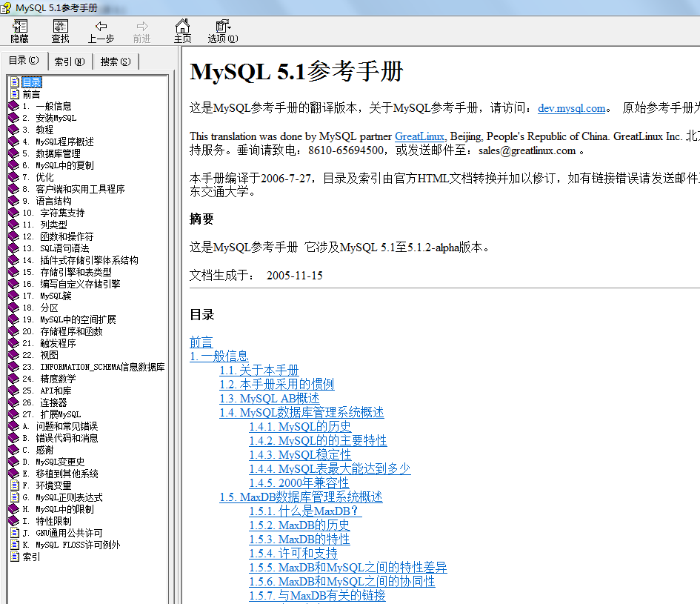Click book icon for 14. 插件式存储引擎体系结构

(14, 260)
